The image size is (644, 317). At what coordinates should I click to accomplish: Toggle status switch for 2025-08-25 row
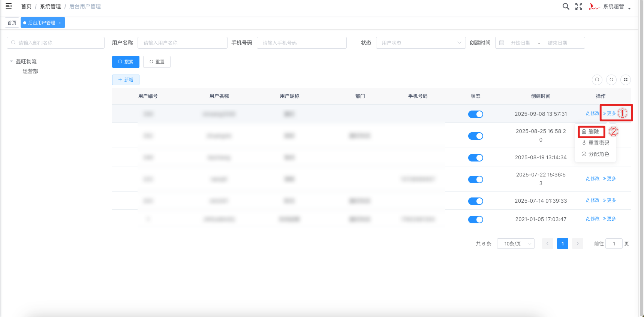pyautogui.click(x=476, y=136)
